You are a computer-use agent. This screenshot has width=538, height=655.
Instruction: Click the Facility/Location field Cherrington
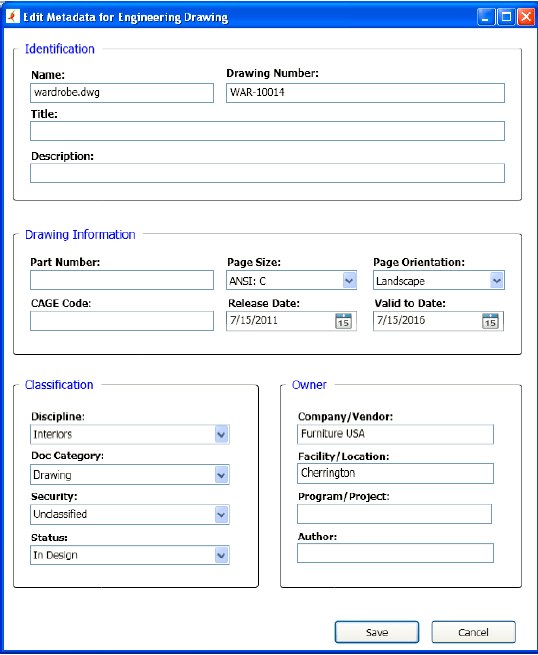pos(396,473)
